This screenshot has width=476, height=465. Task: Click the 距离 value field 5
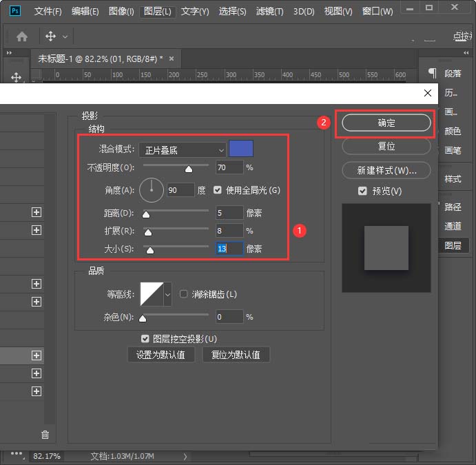click(229, 213)
